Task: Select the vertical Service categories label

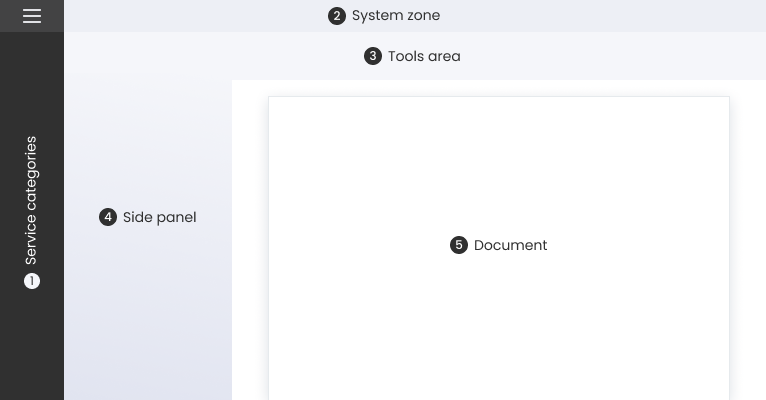Action: tap(32, 200)
